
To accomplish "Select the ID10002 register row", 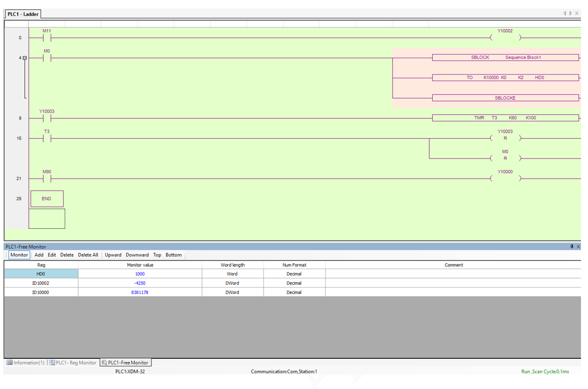I will [41, 283].
